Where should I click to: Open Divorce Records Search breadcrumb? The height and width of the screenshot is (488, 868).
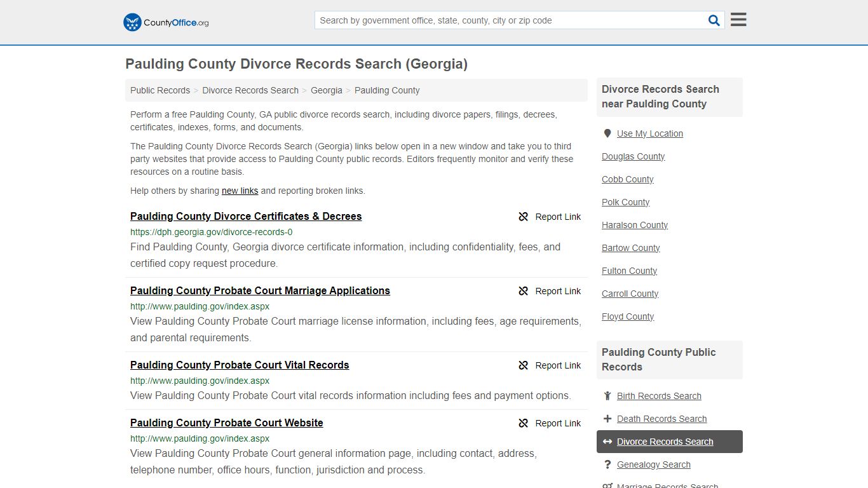pos(250,90)
